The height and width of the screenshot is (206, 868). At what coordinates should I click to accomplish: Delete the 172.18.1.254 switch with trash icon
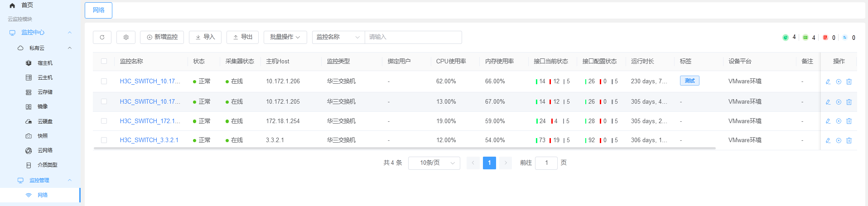coord(849,121)
